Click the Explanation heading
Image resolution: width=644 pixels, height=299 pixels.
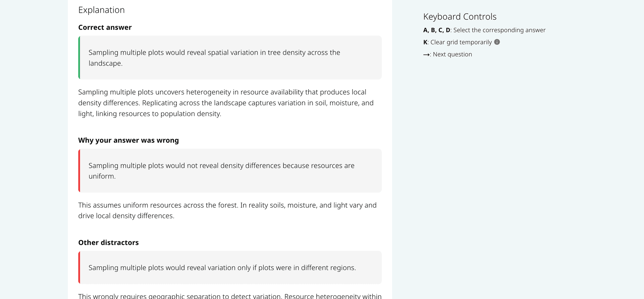point(101,10)
